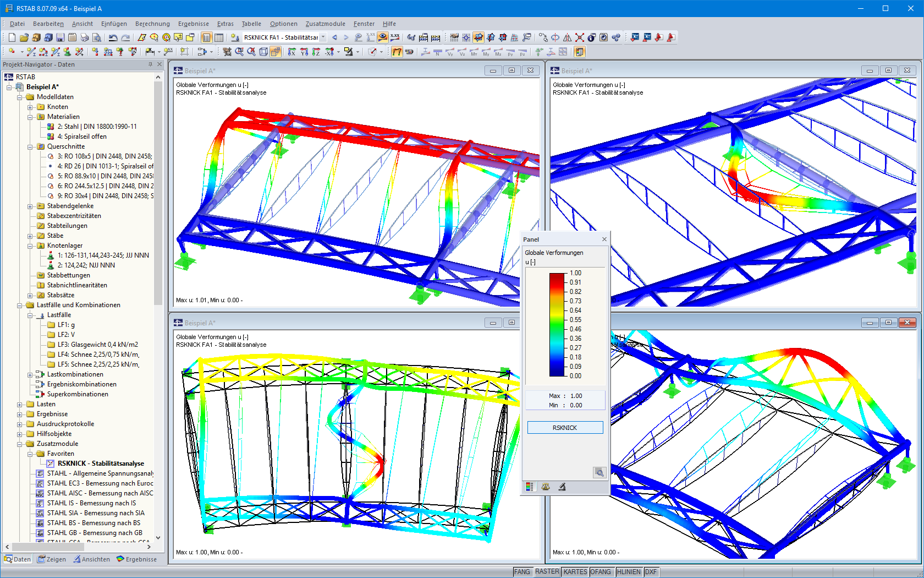Screen dimensions: 924x578
Task: Expand the Ausdruckprotokolle tree node
Action: pos(20,424)
